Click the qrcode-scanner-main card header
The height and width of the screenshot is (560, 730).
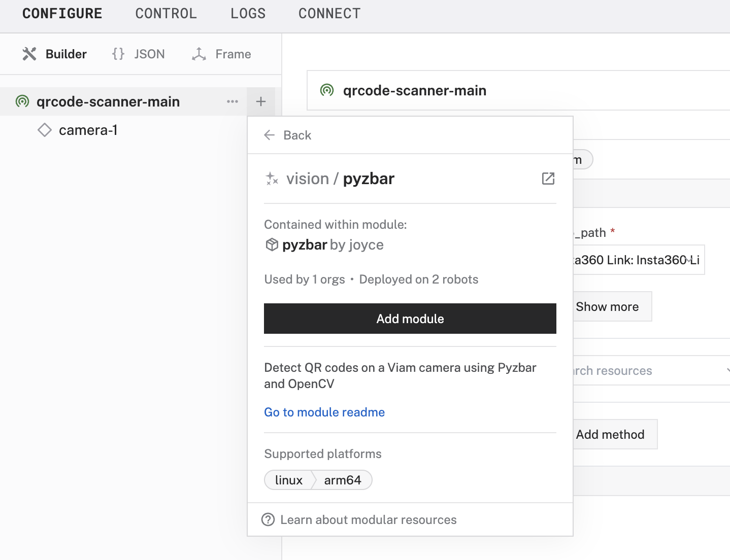click(x=518, y=90)
